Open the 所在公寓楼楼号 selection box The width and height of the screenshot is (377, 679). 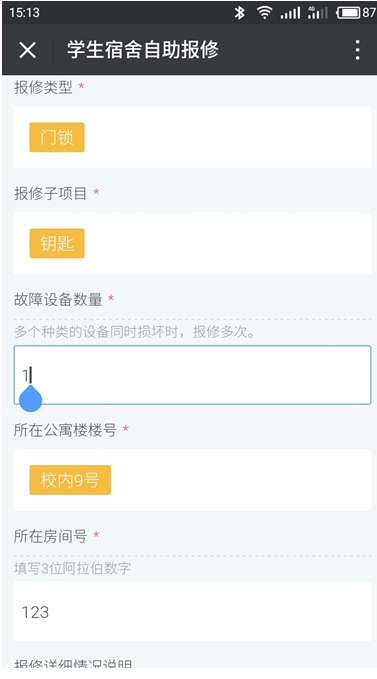click(x=192, y=480)
